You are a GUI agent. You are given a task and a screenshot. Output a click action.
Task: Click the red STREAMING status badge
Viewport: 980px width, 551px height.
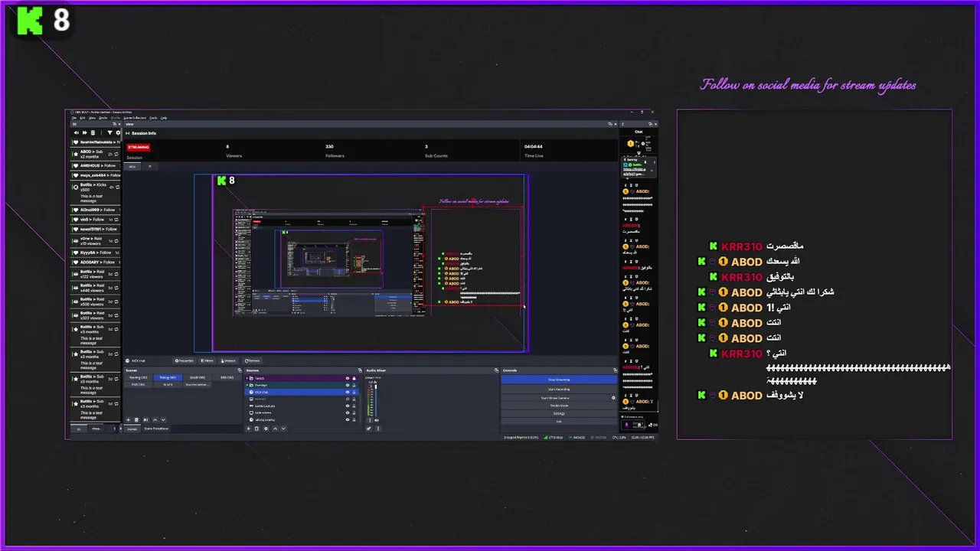pyautogui.click(x=139, y=147)
